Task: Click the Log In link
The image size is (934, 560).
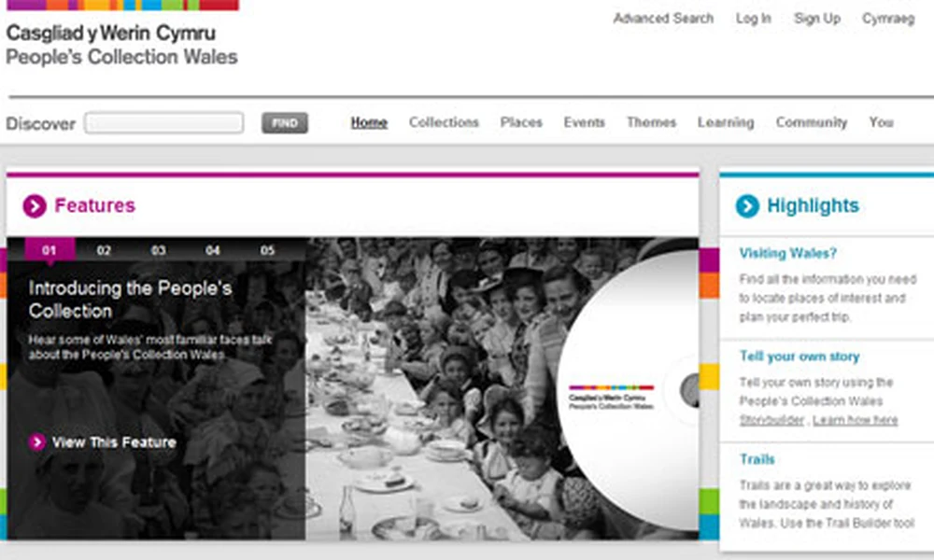Action: (754, 19)
